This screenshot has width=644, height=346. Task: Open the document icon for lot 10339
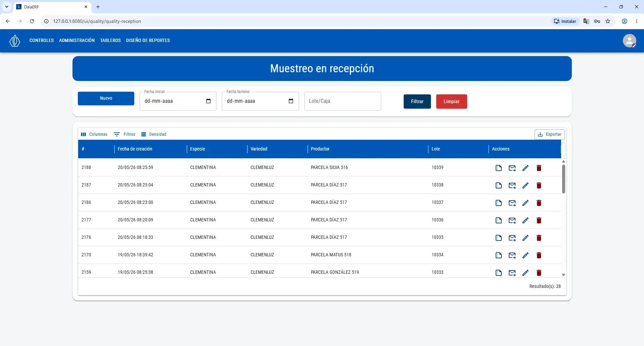click(x=499, y=168)
